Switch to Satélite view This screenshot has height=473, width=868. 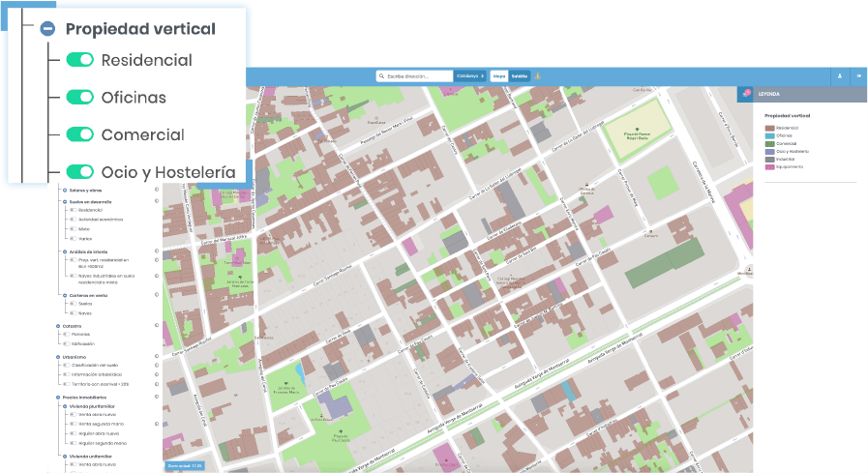pyautogui.click(x=520, y=75)
